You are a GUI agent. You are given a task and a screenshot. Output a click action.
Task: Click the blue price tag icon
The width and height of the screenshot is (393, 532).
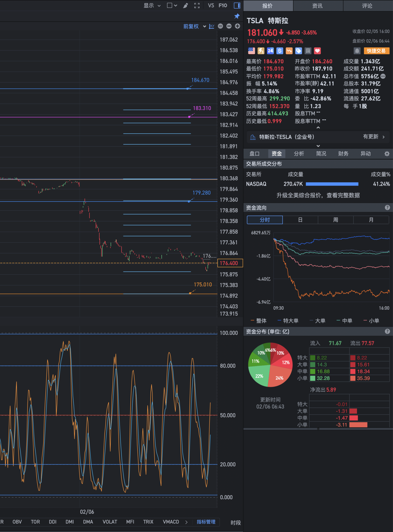pos(298,51)
